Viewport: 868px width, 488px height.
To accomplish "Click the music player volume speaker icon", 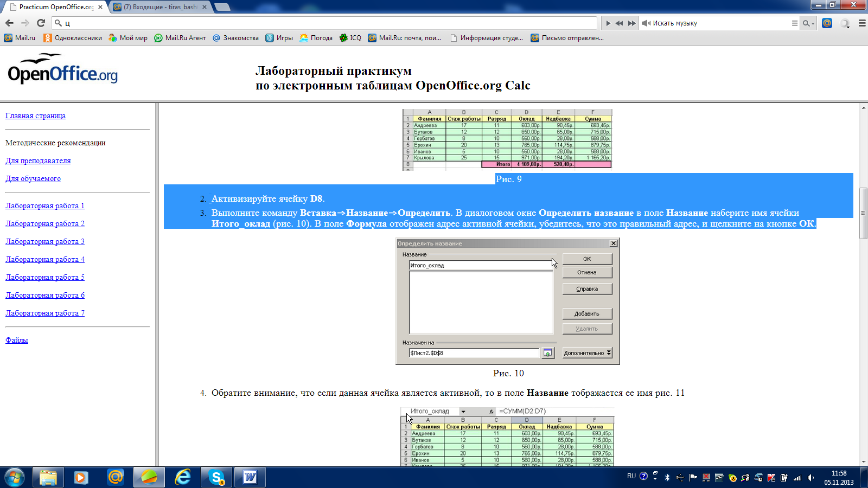I will pyautogui.click(x=646, y=23).
